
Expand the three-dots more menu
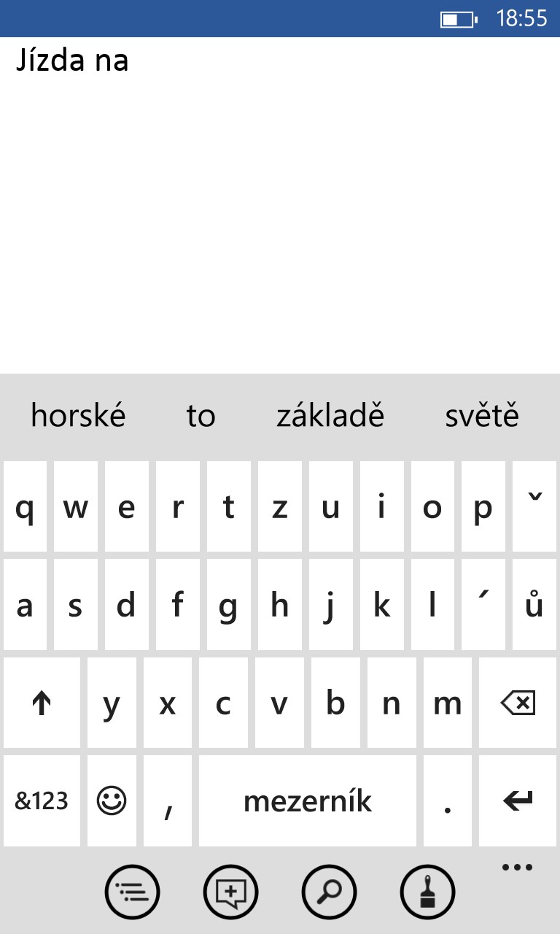pyautogui.click(x=518, y=868)
